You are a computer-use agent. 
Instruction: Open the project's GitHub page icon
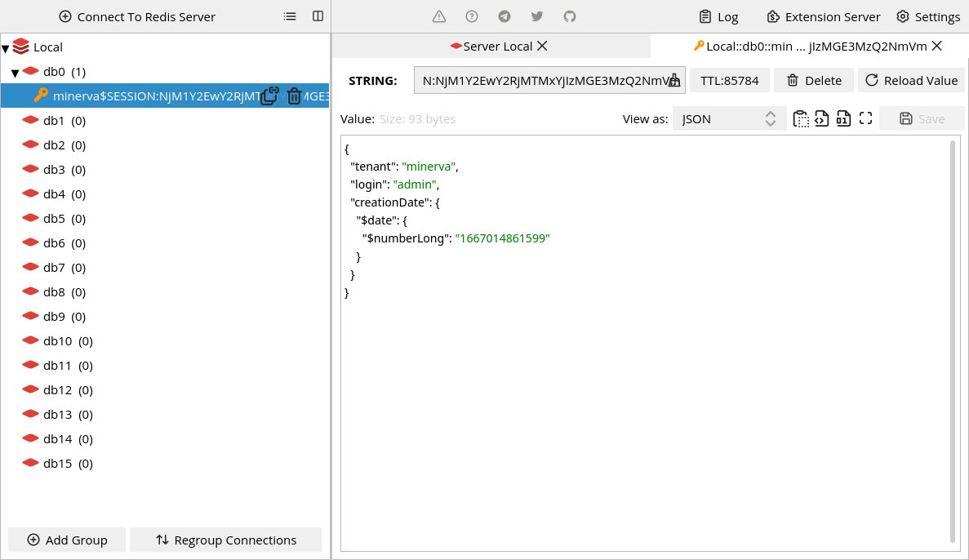pos(568,16)
